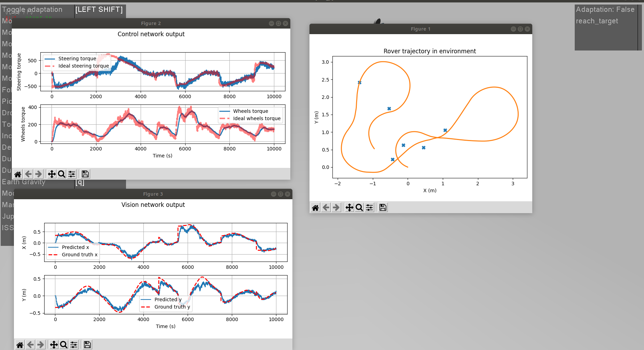Click the Vision network output title
The height and width of the screenshot is (350, 644).
click(153, 205)
